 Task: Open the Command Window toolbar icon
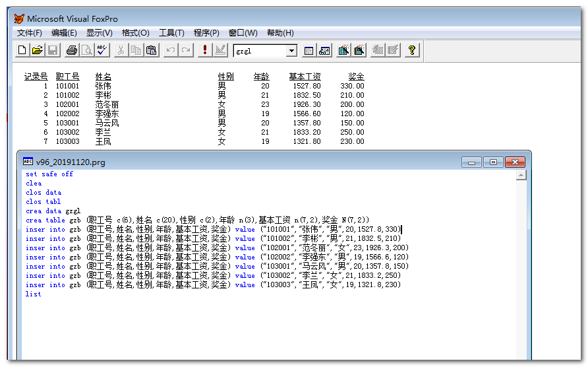click(x=309, y=50)
